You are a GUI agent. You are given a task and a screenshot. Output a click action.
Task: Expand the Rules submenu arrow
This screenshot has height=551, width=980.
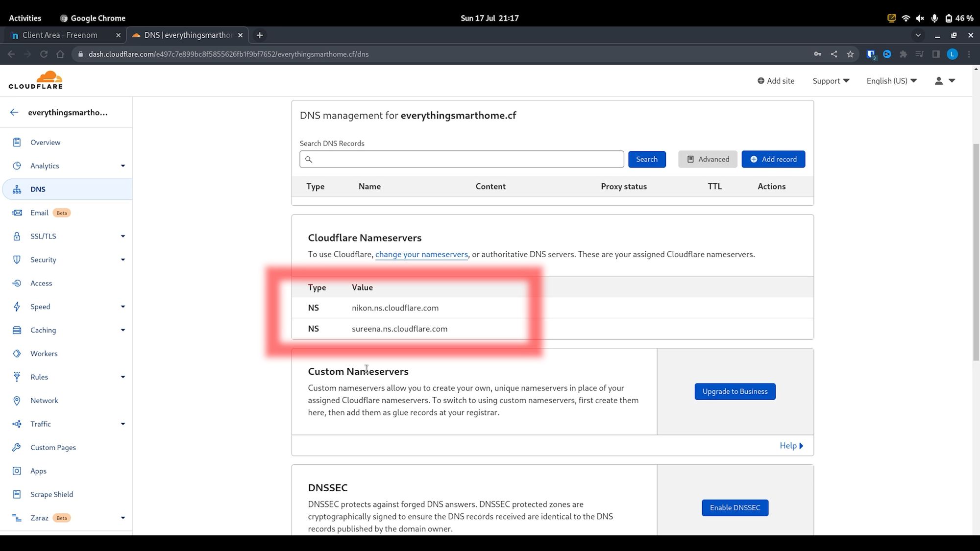point(122,377)
